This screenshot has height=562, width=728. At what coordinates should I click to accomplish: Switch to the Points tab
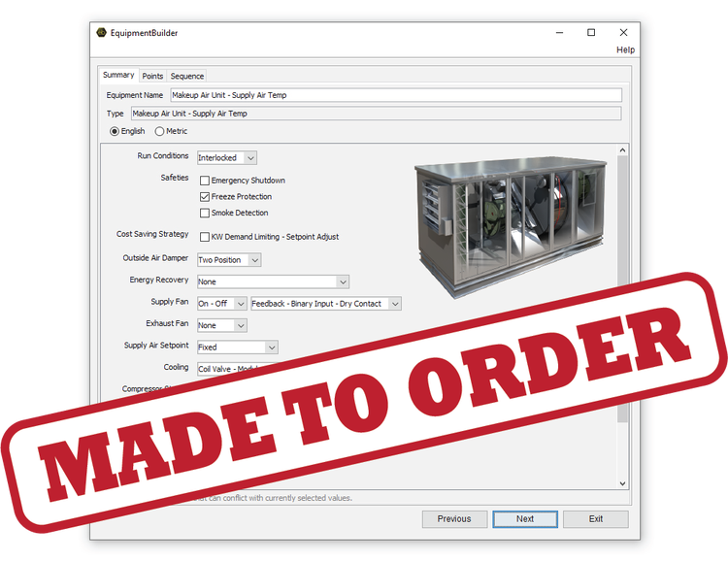click(x=152, y=76)
